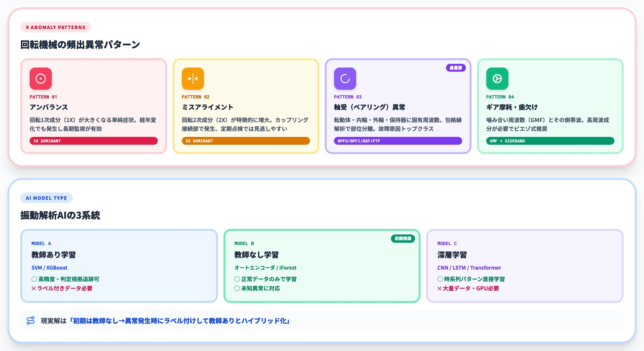Click the 初期推奨 badge on Model B
This screenshot has width=644, height=351.
click(x=403, y=239)
